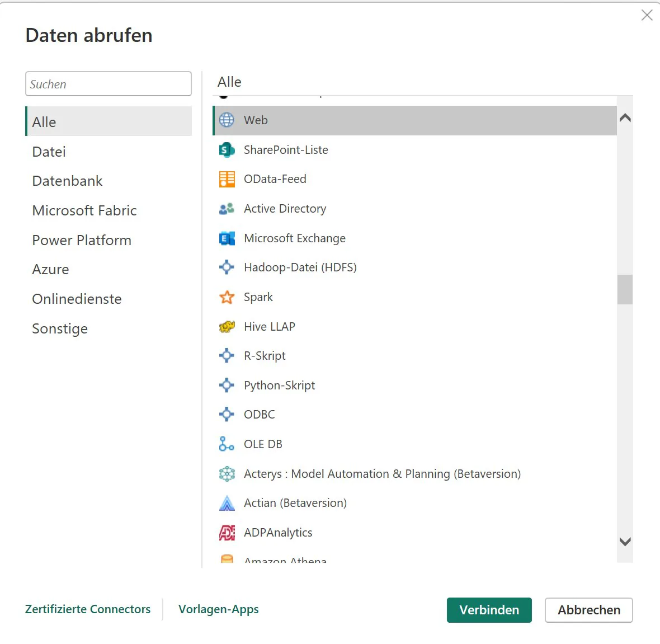Click the connector list scrollbar thumb
This screenshot has width=660, height=644.
click(x=625, y=289)
